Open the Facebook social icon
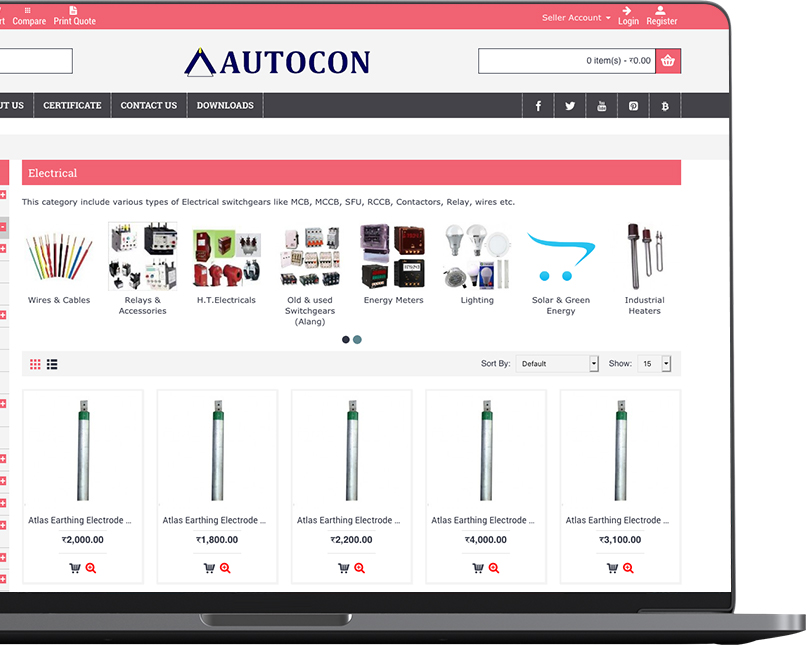806x645 pixels. (538, 106)
